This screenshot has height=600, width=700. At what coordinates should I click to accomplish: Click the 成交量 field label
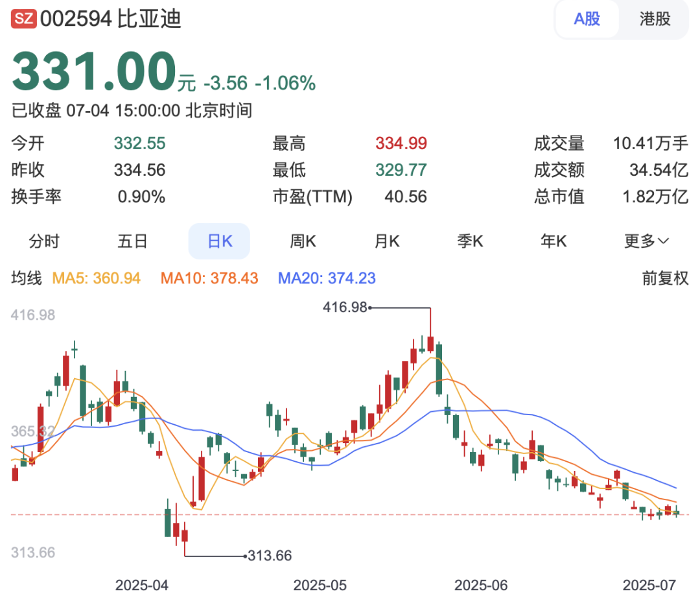[x=559, y=143]
